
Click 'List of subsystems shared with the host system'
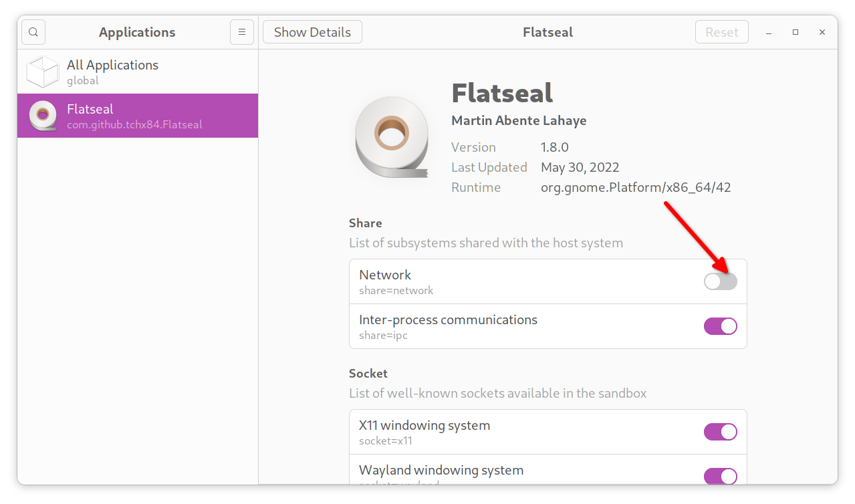pyautogui.click(x=486, y=243)
